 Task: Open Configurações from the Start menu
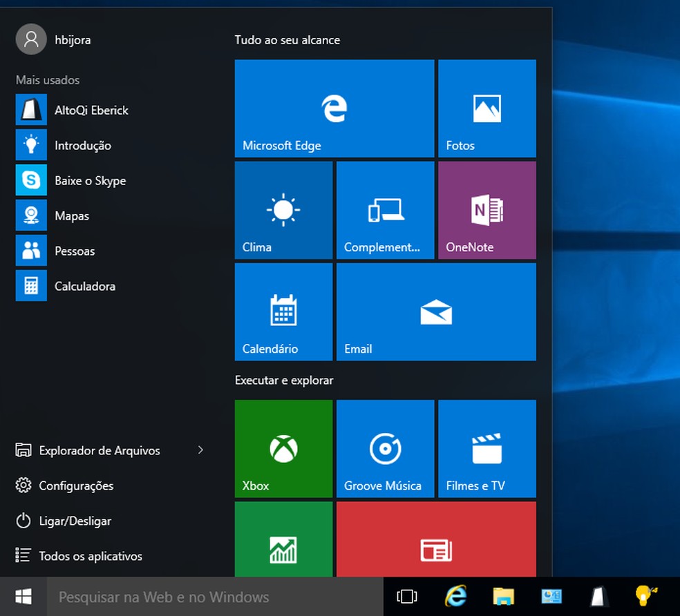(x=76, y=485)
